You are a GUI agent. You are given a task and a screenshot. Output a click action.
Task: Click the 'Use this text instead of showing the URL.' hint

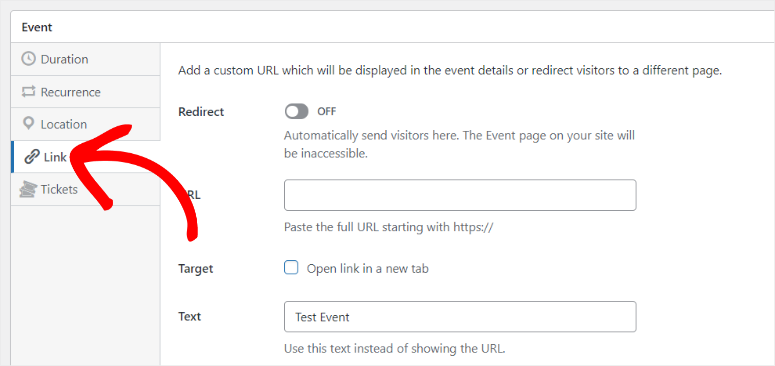click(x=395, y=349)
